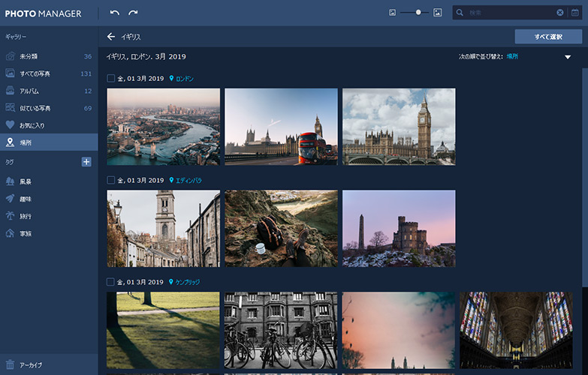Open the calendar date filter icon
This screenshot has width=588, height=375.
(x=575, y=13)
